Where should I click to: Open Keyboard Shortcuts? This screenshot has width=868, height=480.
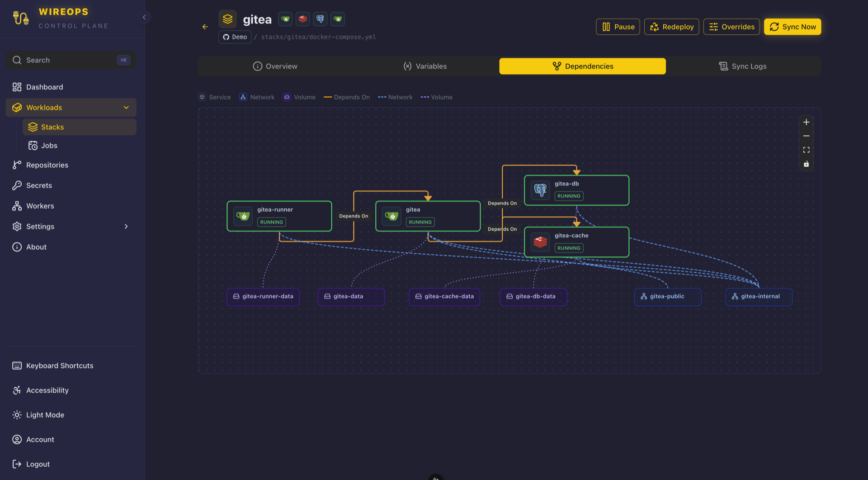click(71, 366)
